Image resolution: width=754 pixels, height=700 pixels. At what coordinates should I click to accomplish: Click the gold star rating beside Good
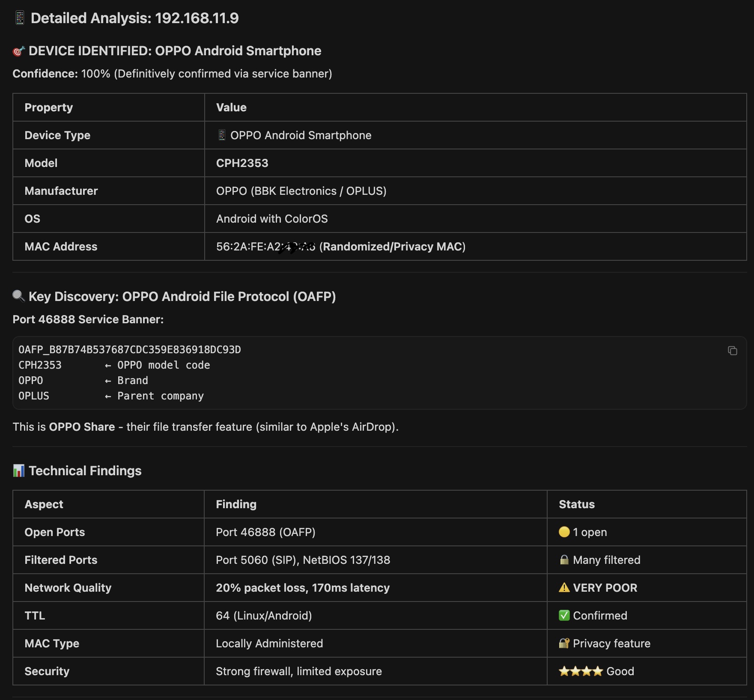[x=581, y=671]
